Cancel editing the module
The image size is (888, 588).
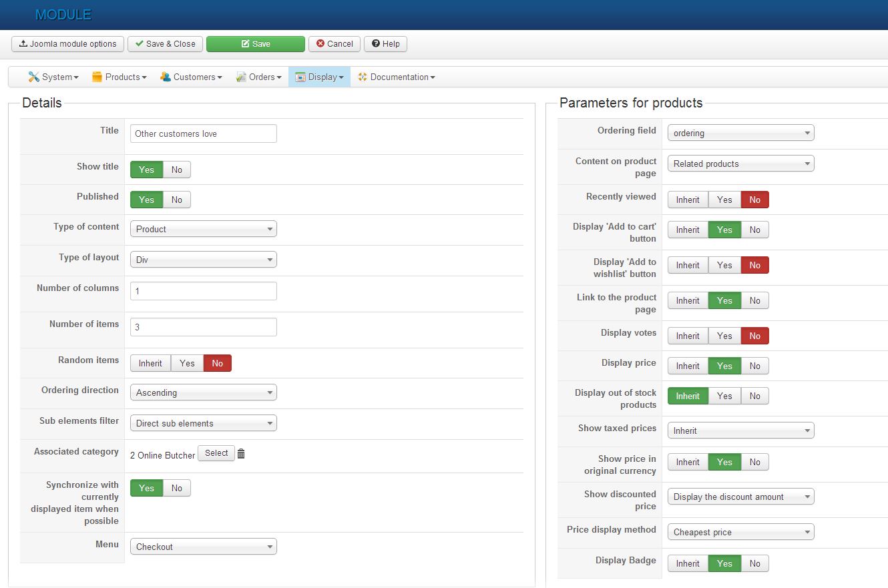pyautogui.click(x=335, y=44)
